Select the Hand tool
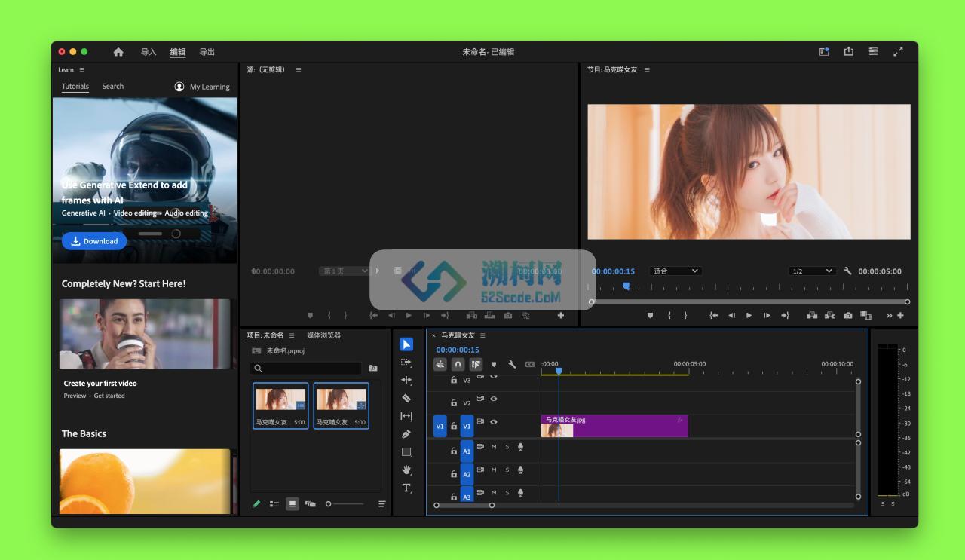Screen dimensions: 965x560 click(406, 470)
